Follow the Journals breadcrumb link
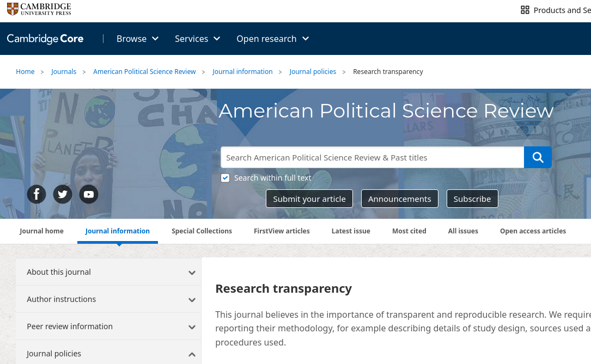This screenshot has height=364, width=591. (64, 72)
